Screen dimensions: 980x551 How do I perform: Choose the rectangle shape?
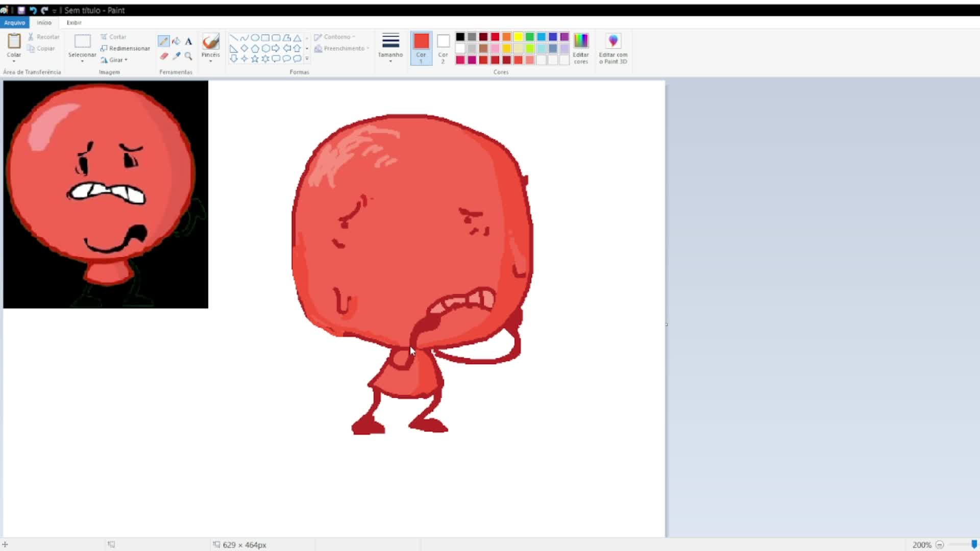click(x=265, y=38)
